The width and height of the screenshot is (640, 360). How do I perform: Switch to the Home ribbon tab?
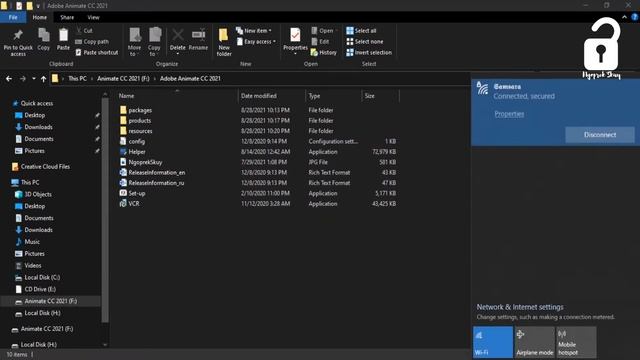(x=40, y=17)
